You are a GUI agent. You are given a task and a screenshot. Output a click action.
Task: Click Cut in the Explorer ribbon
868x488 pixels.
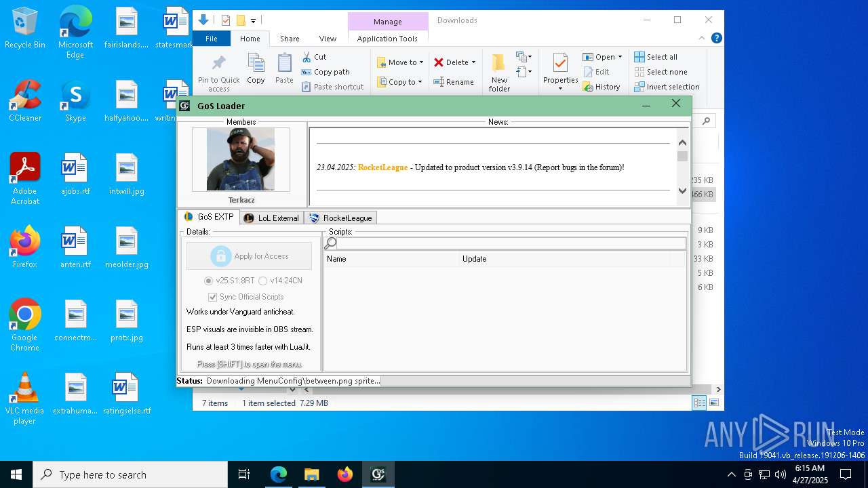click(x=314, y=57)
